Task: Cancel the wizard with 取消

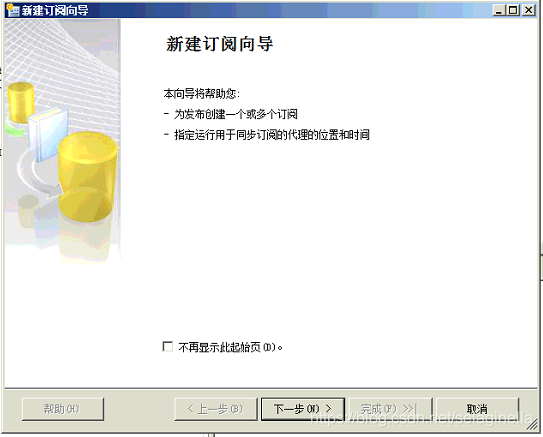Action: click(x=477, y=409)
